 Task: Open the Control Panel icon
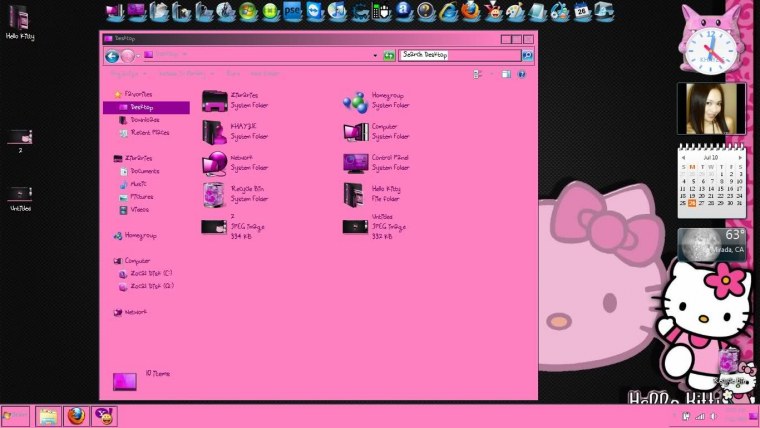pos(355,163)
